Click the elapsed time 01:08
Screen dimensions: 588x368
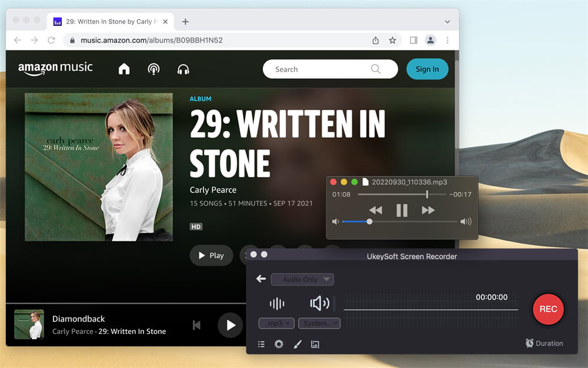tap(341, 194)
